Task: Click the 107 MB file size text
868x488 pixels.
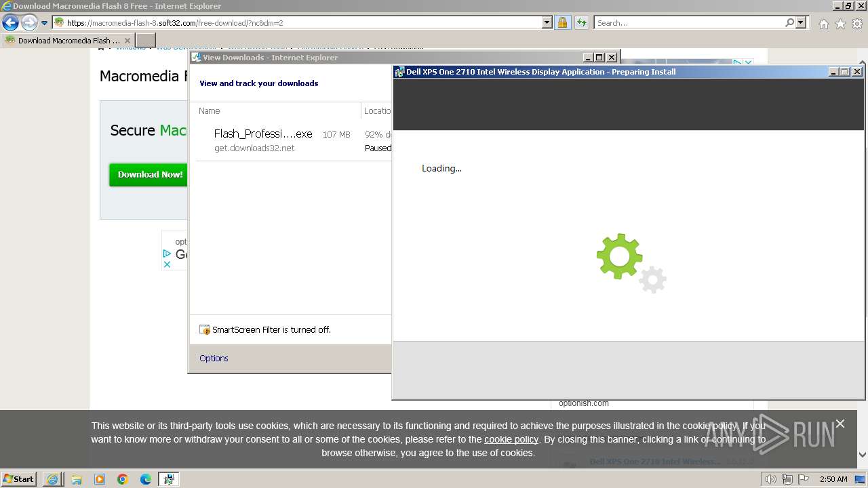Action: pos(336,135)
